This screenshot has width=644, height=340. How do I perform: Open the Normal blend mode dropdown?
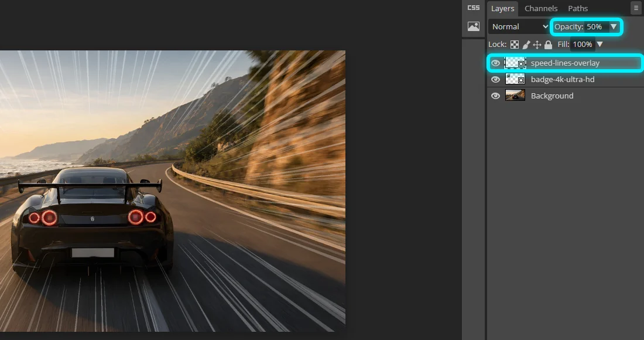tap(519, 27)
